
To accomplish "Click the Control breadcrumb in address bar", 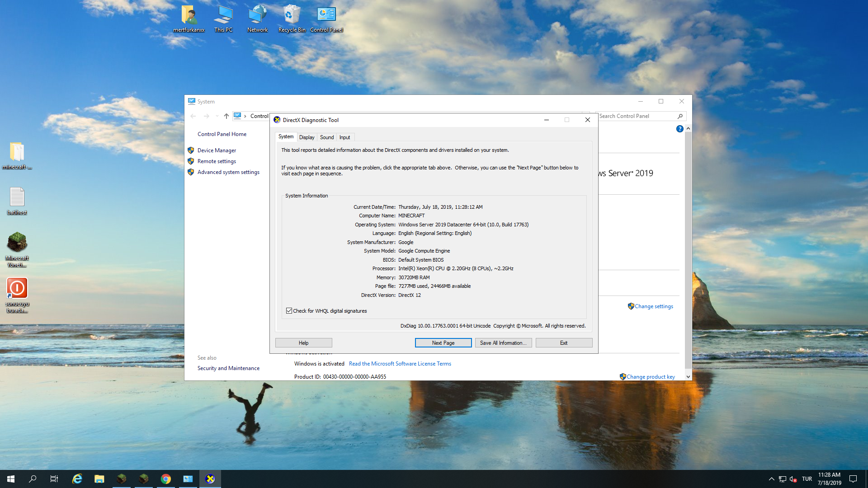I will pos(259,116).
